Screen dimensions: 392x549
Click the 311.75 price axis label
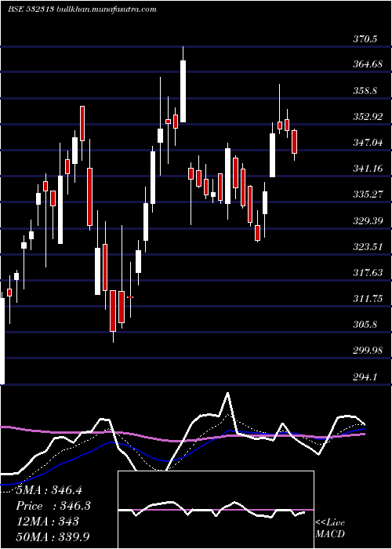pos(368,299)
